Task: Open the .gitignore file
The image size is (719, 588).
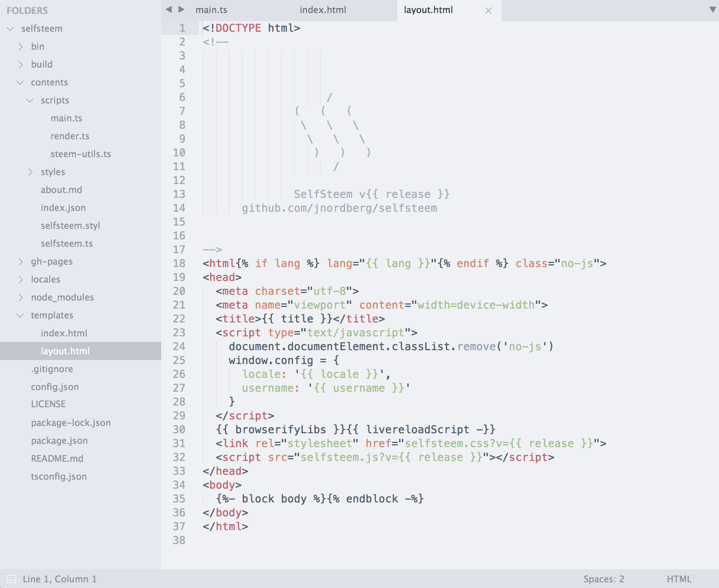Action: click(x=52, y=369)
